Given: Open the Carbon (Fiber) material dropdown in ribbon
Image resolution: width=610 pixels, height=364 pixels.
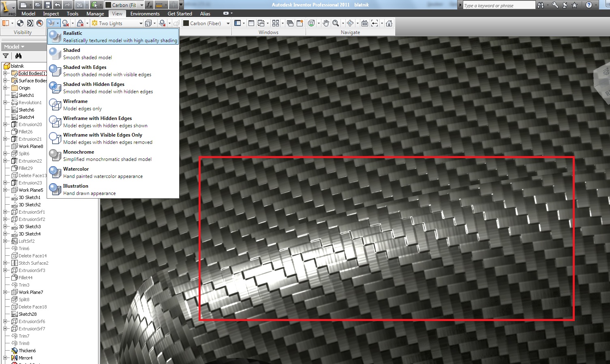Looking at the screenshot, I should coord(228,24).
